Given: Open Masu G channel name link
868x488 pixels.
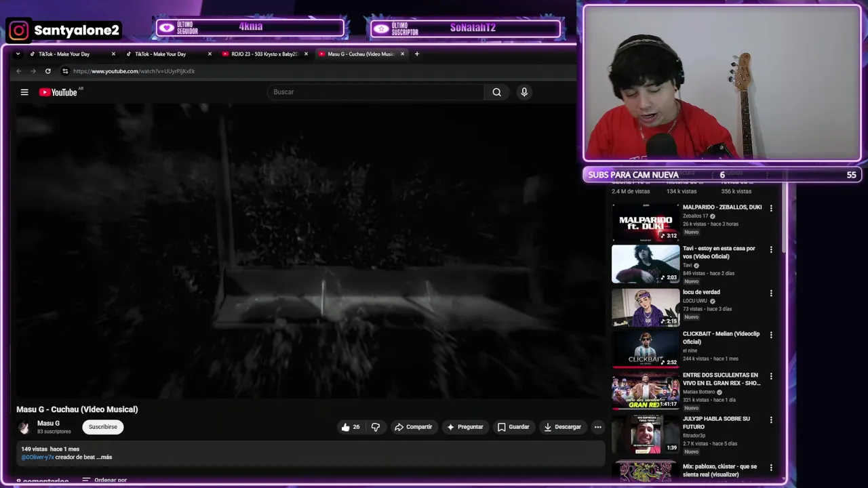Looking at the screenshot, I should click(x=48, y=424).
